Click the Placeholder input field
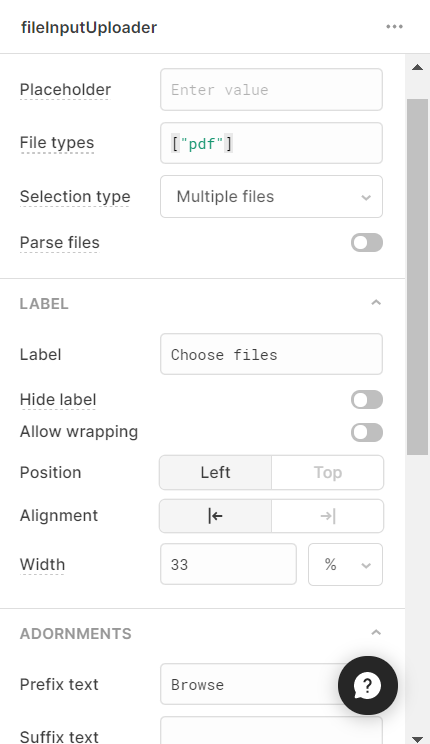The image size is (430, 744). click(271, 90)
